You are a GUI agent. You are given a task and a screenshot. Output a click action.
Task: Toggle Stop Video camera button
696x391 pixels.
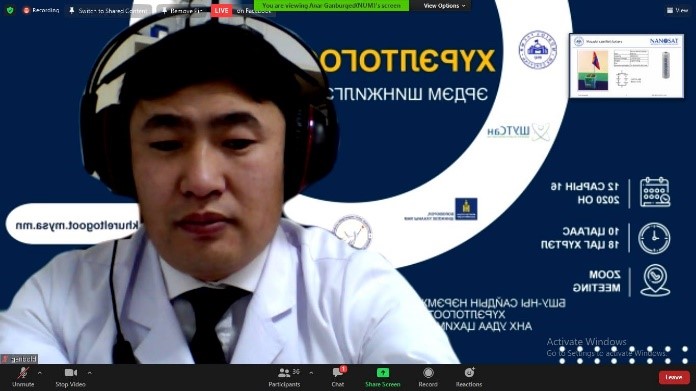[x=70, y=377]
